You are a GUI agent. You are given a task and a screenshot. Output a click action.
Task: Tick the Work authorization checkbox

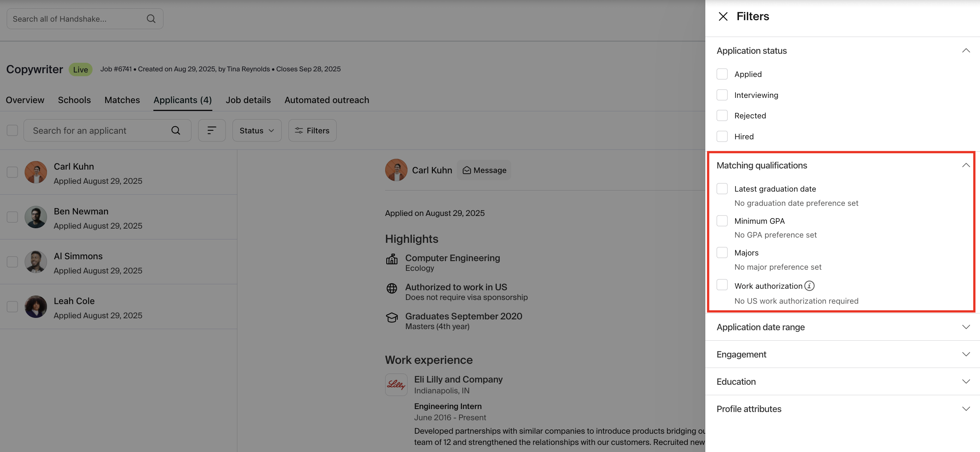(722, 285)
